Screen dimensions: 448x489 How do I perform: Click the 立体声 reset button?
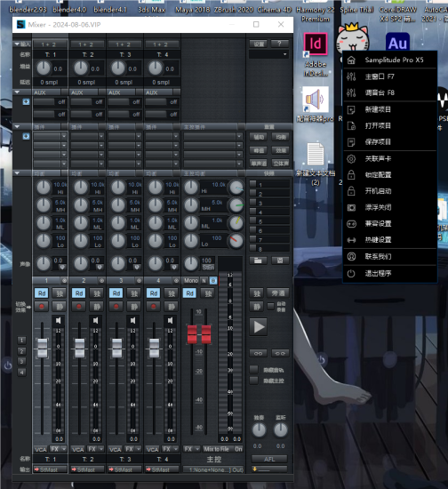[x=281, y=163]
